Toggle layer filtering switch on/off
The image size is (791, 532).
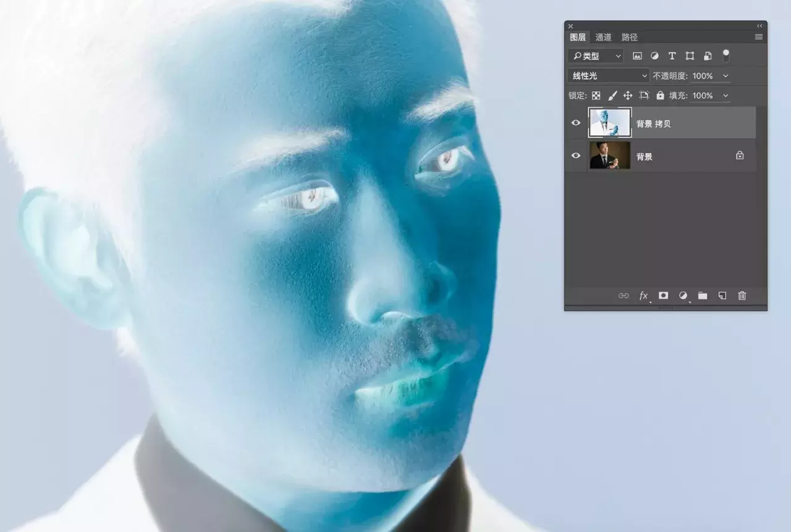pyautogui.click(x=726, y=56)
